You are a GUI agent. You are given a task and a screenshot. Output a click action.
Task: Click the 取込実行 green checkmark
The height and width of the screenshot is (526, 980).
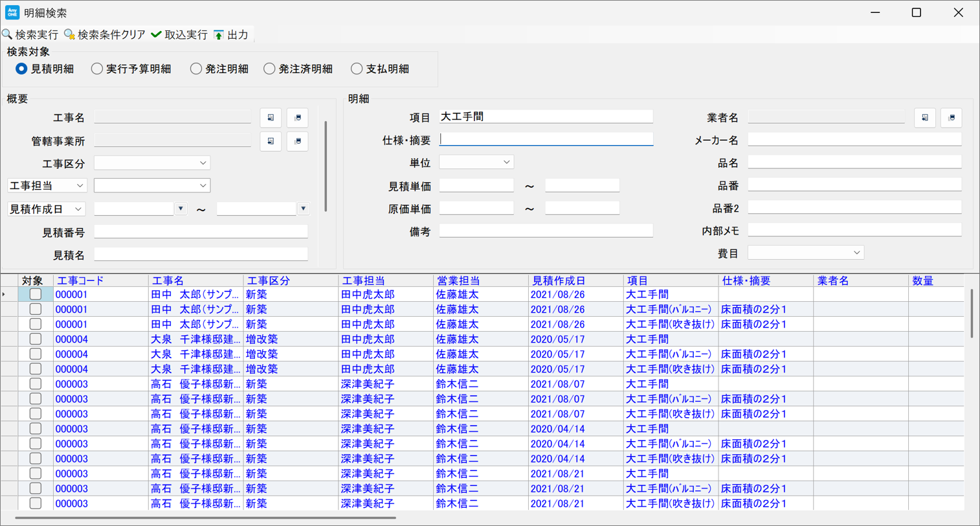(x=157, y=34)
